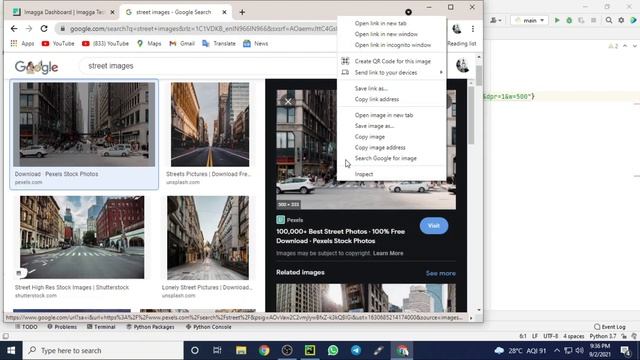
Task: Open PyCharm settings gear icon
Action: click(621, 20)
